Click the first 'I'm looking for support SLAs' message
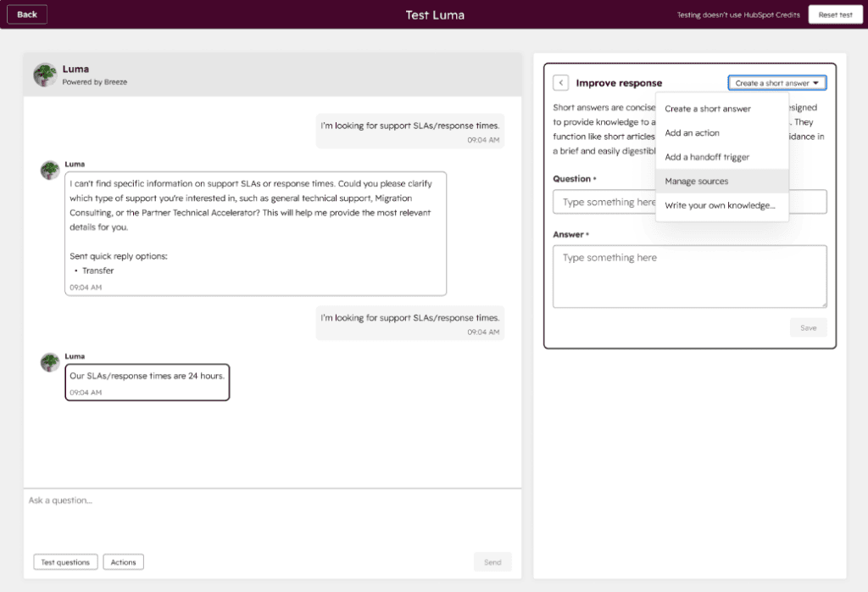Image resolution: width=868 pixels, height=592 pixels. coord(410,131)
